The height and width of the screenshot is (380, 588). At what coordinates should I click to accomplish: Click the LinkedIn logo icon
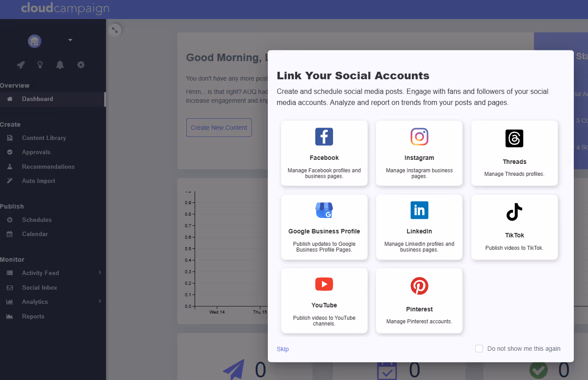[x=419, y=210]
